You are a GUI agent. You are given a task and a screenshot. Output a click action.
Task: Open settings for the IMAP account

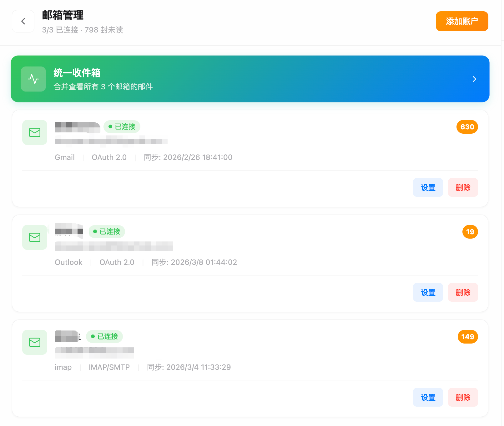click(428, 397)
